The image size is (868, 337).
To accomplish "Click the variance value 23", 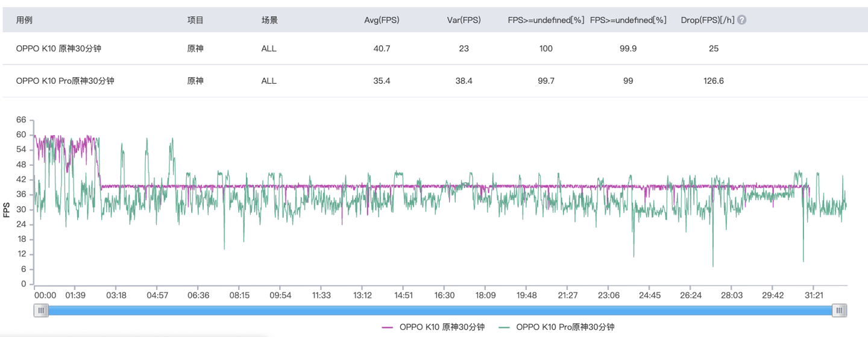I will click(464, 48).
